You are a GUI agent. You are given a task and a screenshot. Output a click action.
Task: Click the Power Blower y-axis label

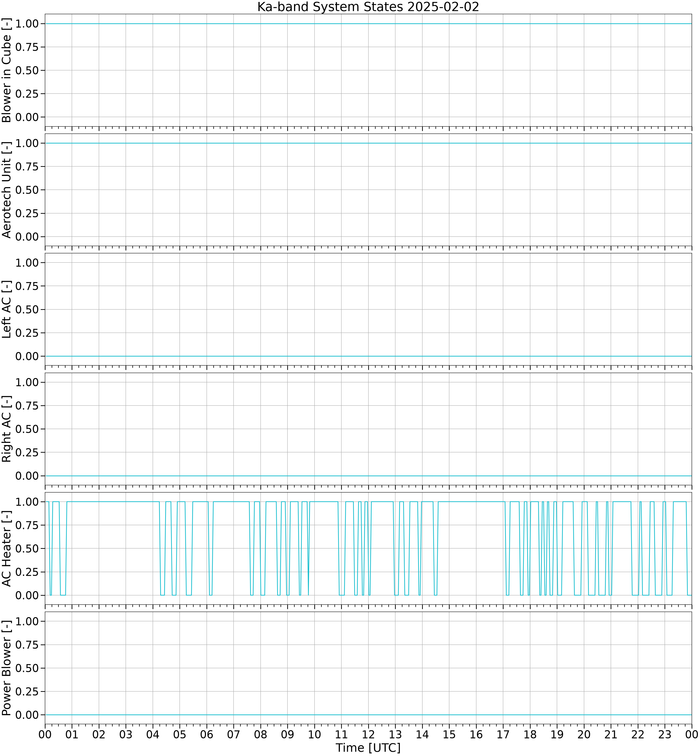coord(7,668)
